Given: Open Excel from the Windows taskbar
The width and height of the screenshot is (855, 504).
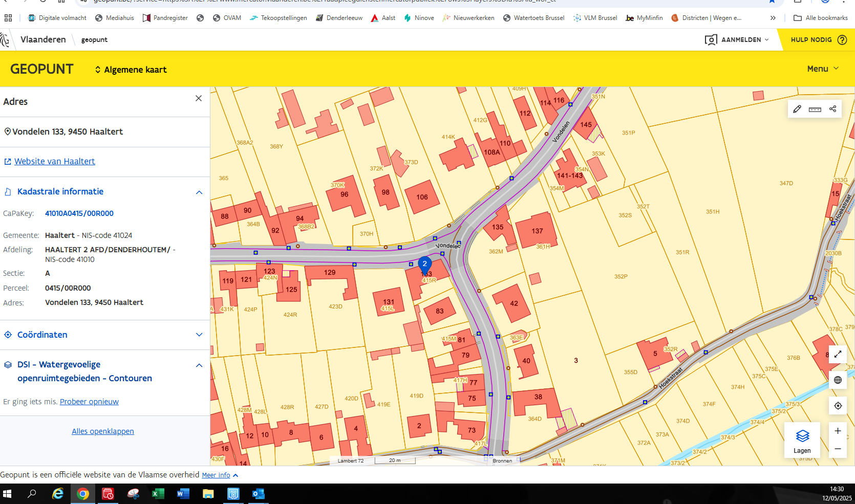Looking at the screenshot, I should tap(158, 494).
